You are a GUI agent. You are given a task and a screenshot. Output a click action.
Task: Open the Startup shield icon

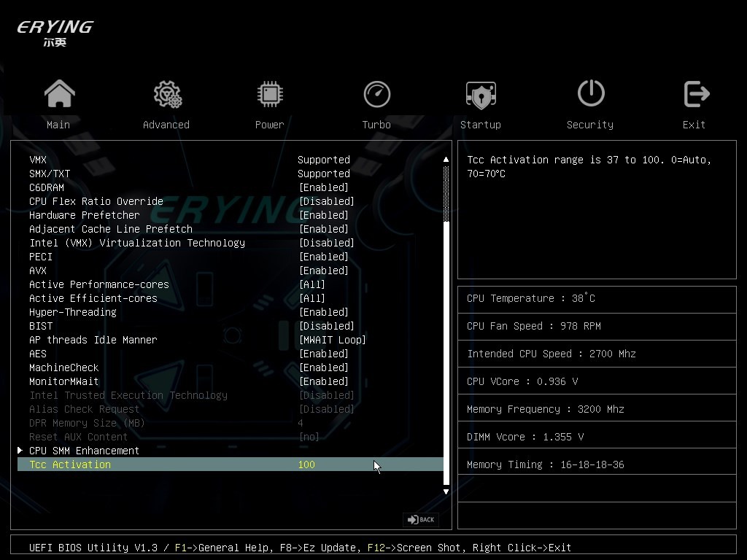[x=481, y=95]
